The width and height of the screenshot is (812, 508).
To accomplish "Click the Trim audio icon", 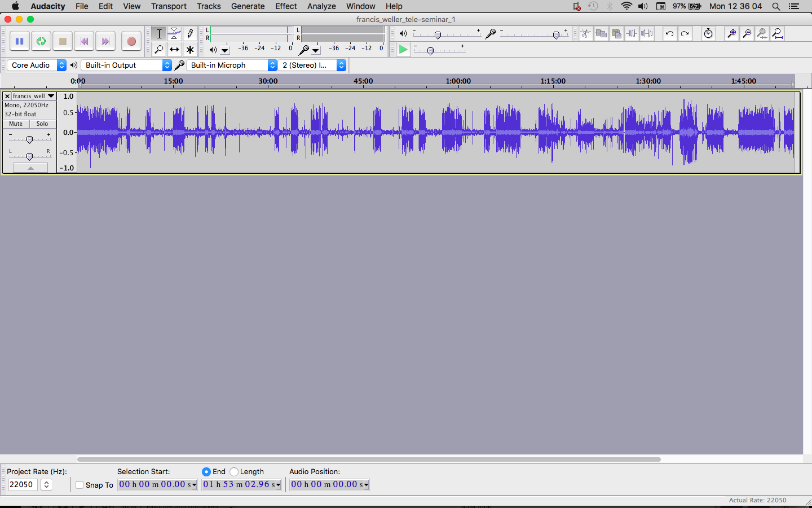I will [632, 34].
